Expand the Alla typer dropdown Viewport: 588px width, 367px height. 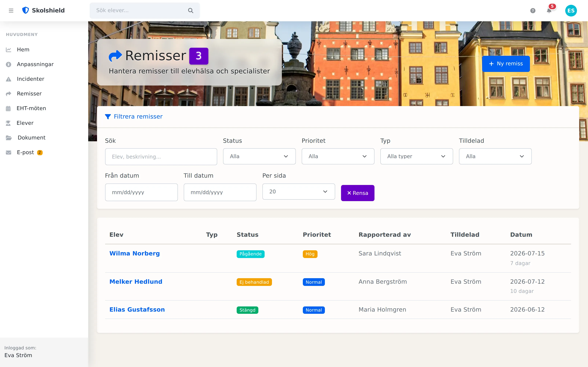[x=416, y=156]
